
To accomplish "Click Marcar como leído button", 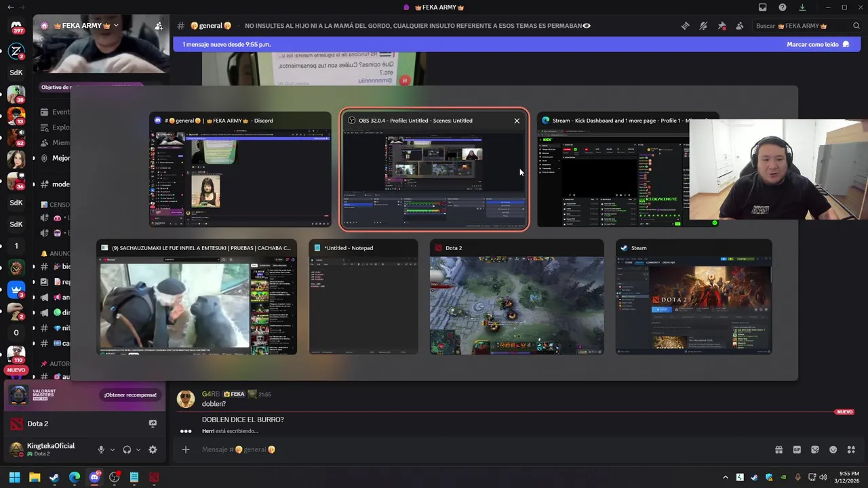I will click(818, 44).
